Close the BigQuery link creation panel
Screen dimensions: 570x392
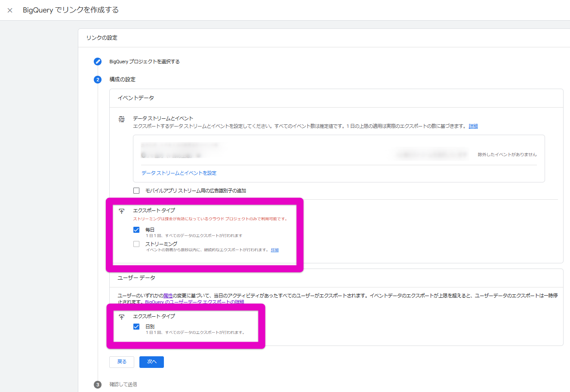[x=10, y=10]
